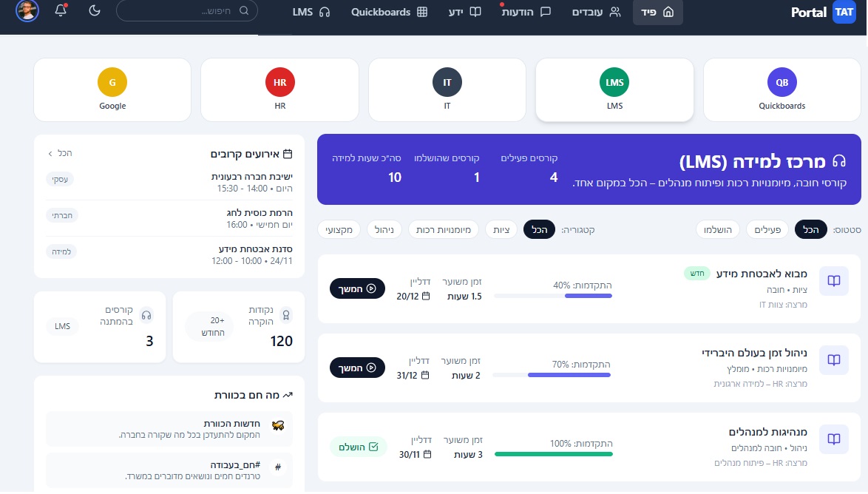Viewport: 868px width, 494px height.
Task: Toggle dark mode moon icon
Action: (95, 11)
